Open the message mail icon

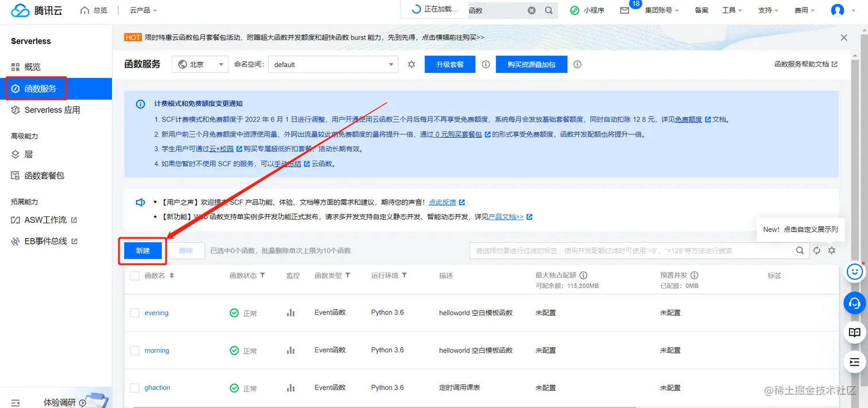point(625,10)
